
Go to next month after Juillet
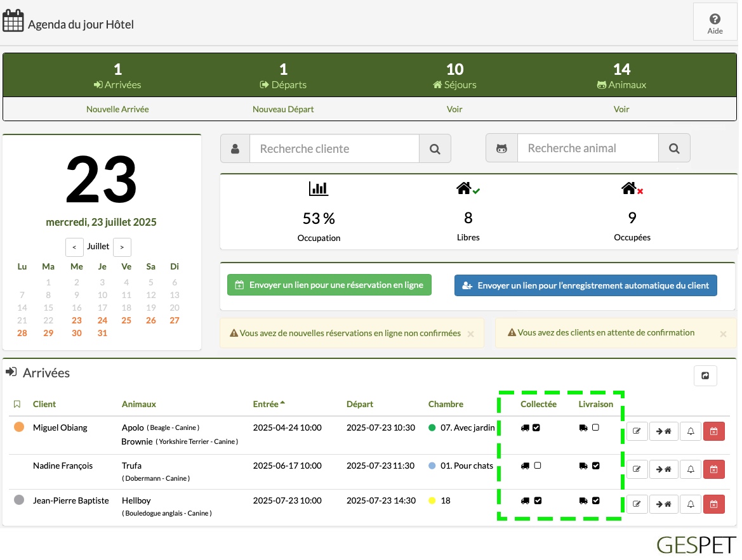[x=122, y=247]
